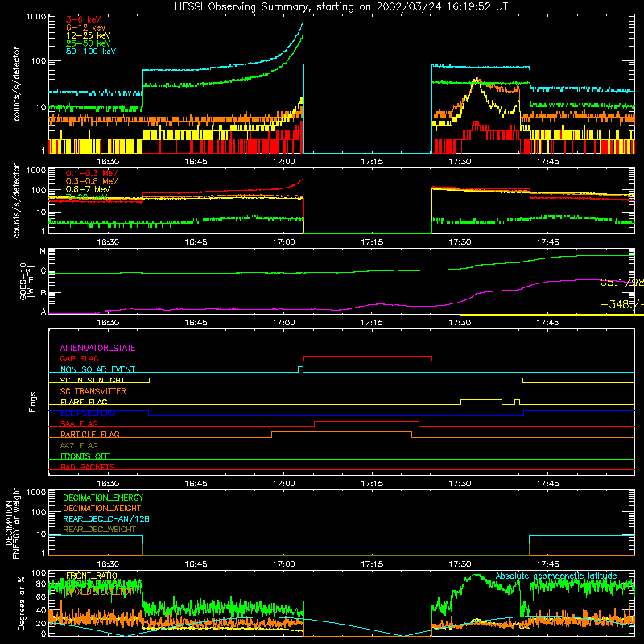The width and height of the screenshot is (644, 644).
Task: Select the yellow FLARE_FLAG label
Action: click(84, 402)
